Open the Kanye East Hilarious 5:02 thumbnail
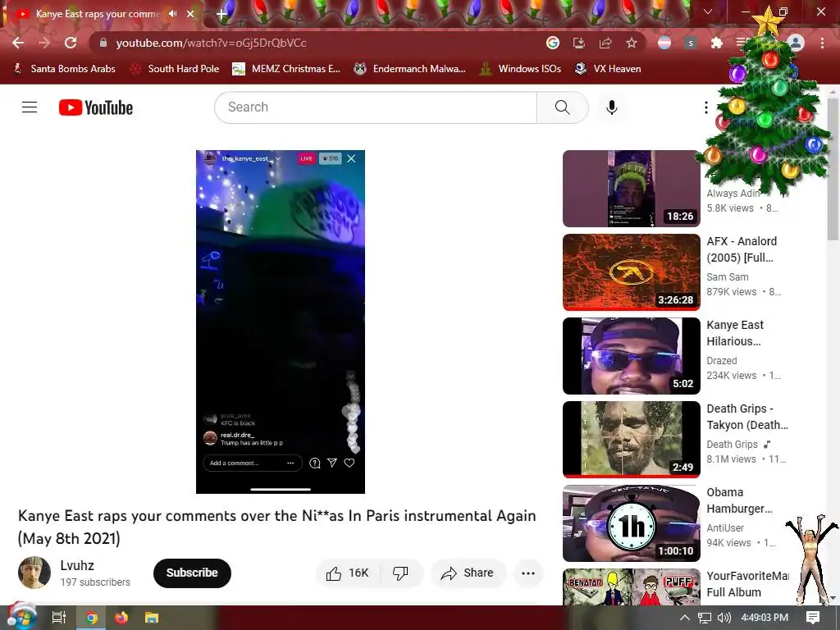This screenshot has width=840, height=630. pos(631,356)
